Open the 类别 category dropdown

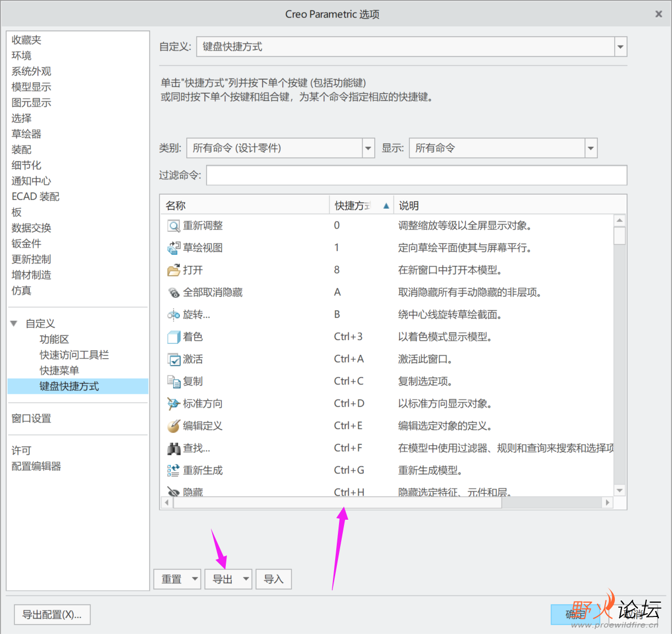368,148
